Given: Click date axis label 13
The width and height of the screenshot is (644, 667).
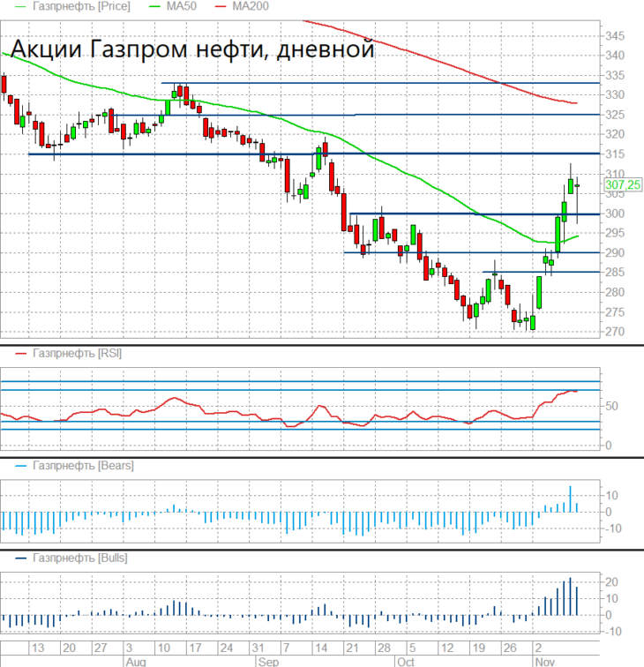Looking at the screenshot, I should coord(37,648).
